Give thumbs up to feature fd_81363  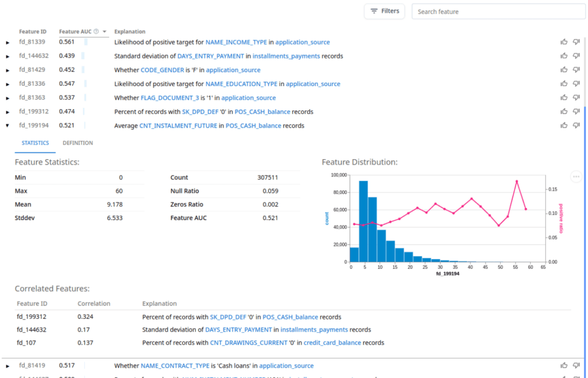click(x=564, y=97)
